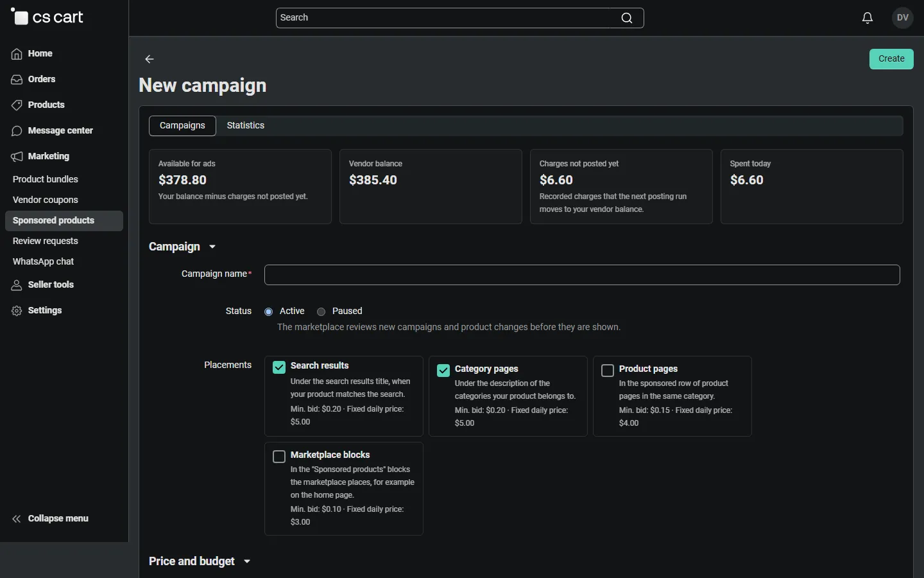
Task: Switch to the Statistics tab
Action: (x=246, y=126)
